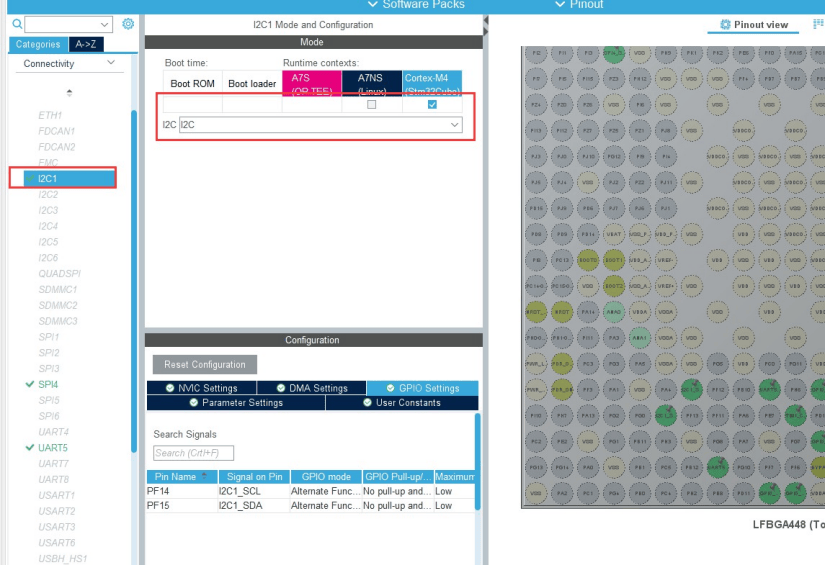Click the green TIM-assigned pin

[x=795, y=416]
